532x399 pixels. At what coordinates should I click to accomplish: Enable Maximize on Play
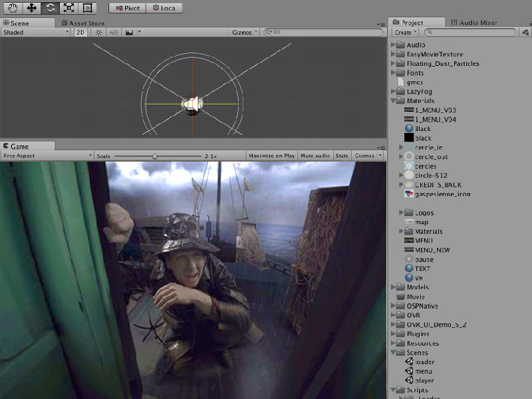click(x=271, y=156)
